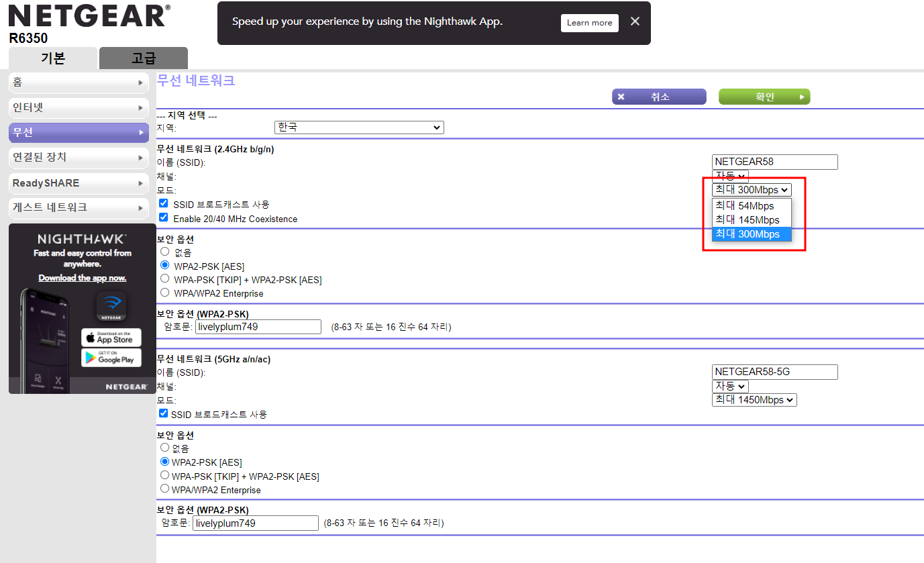Click the arrow icon on 인터넷 item
Viewport: 924px width, 563px height.
pos(140,107)
